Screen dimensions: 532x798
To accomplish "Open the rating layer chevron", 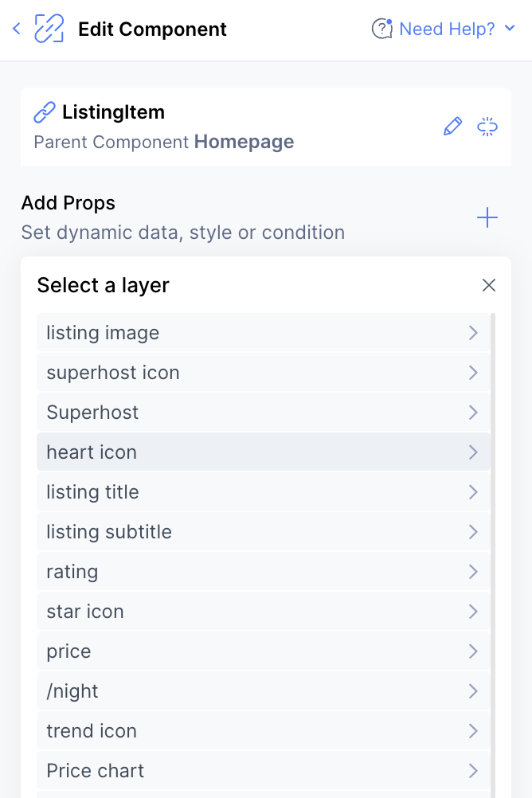I will (473, 572).
